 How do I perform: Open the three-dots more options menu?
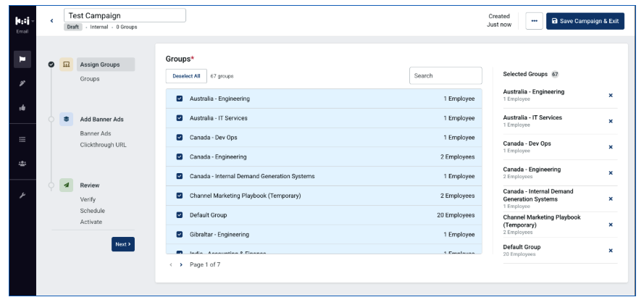tap(534, 21)
